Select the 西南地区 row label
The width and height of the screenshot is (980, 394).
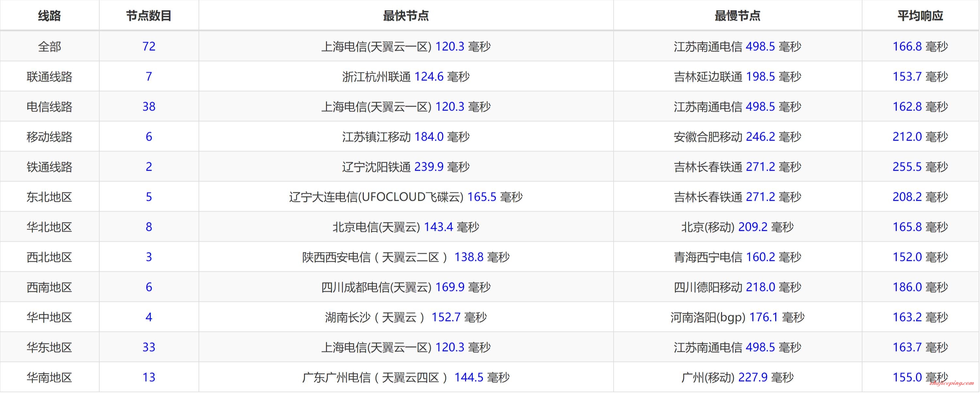(x=49, y=287)
